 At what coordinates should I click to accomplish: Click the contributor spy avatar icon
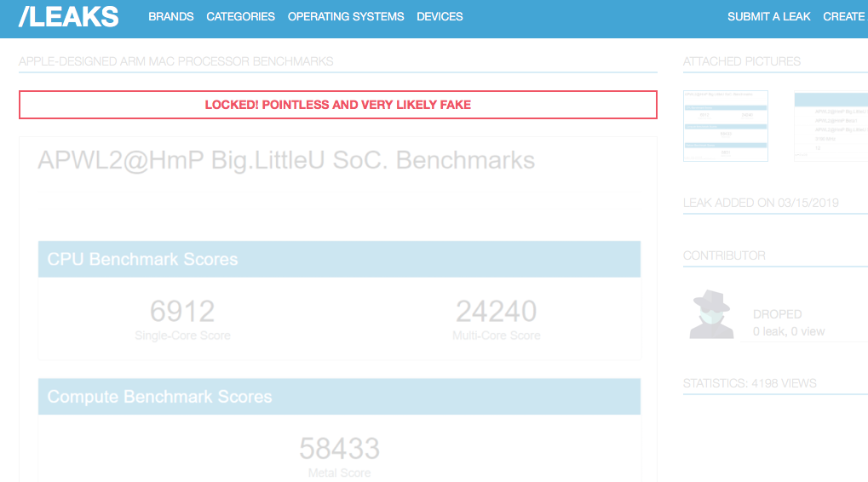(x=711, y=314)
